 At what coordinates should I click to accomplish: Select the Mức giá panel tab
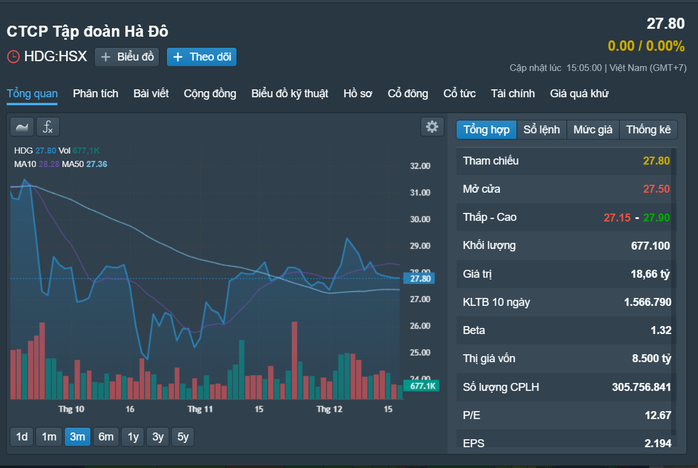[x=592, y=130]
